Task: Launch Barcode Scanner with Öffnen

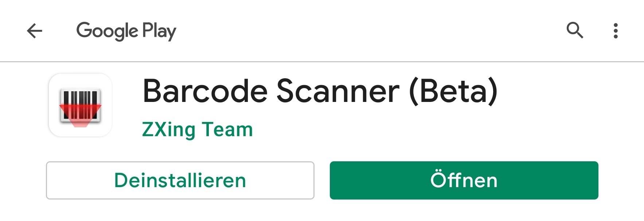Action: [x=464, y=180]
